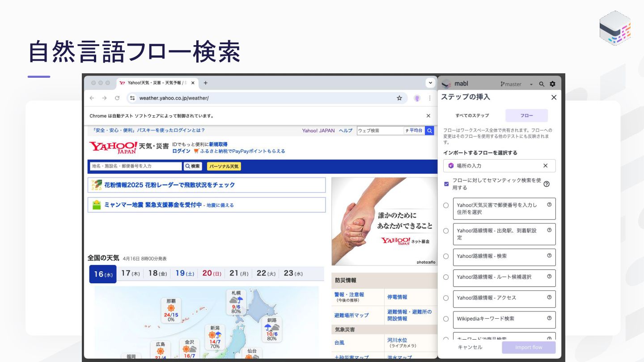Click the パーソナル天気 button

coord(224,166)
